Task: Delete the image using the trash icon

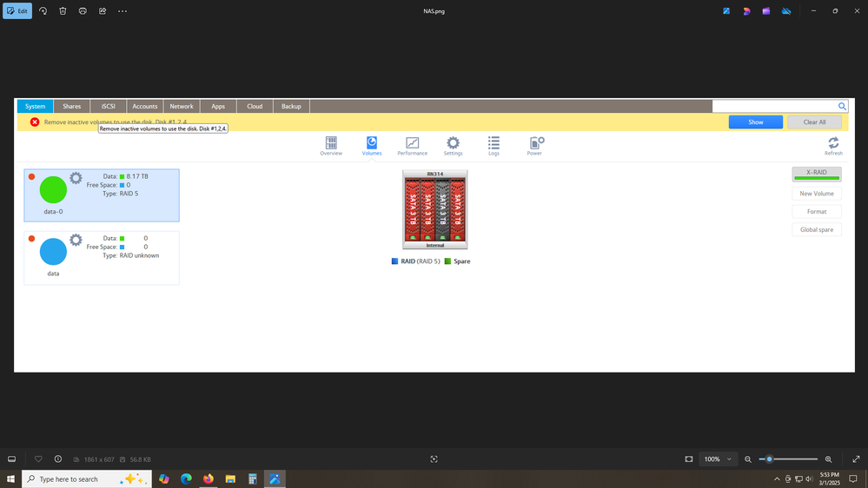Action: click(63, 11)
